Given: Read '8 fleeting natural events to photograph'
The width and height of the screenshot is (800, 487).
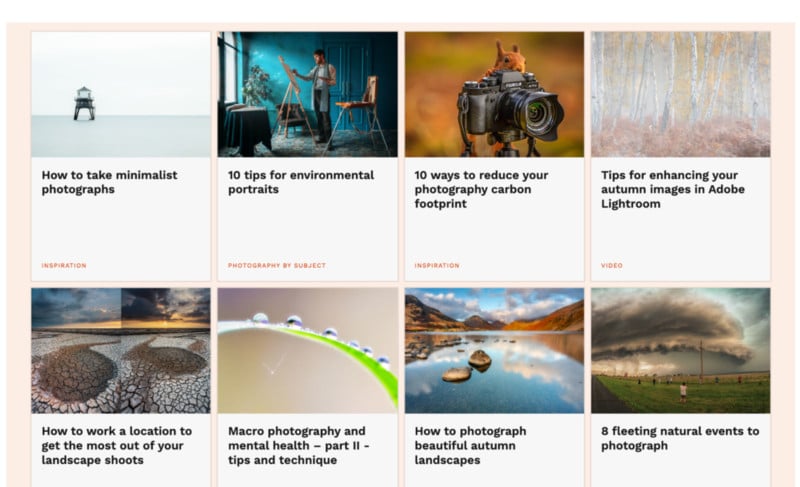Looking at the screenshot, I should click(680, 439).
